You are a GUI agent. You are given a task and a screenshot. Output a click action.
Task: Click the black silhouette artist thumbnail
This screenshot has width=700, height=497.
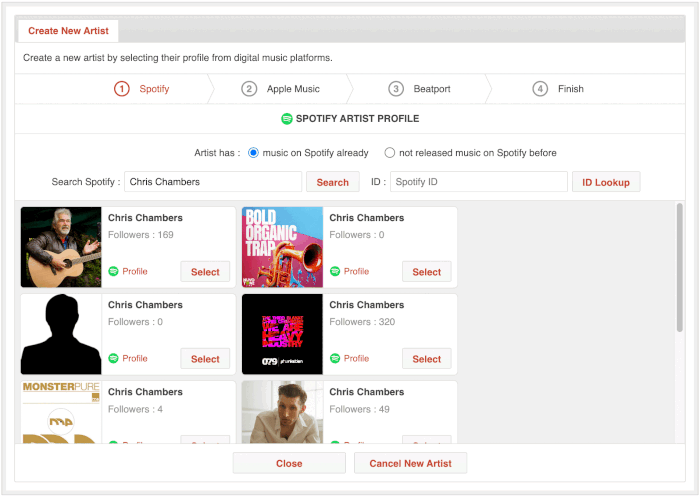coord(61,334)
